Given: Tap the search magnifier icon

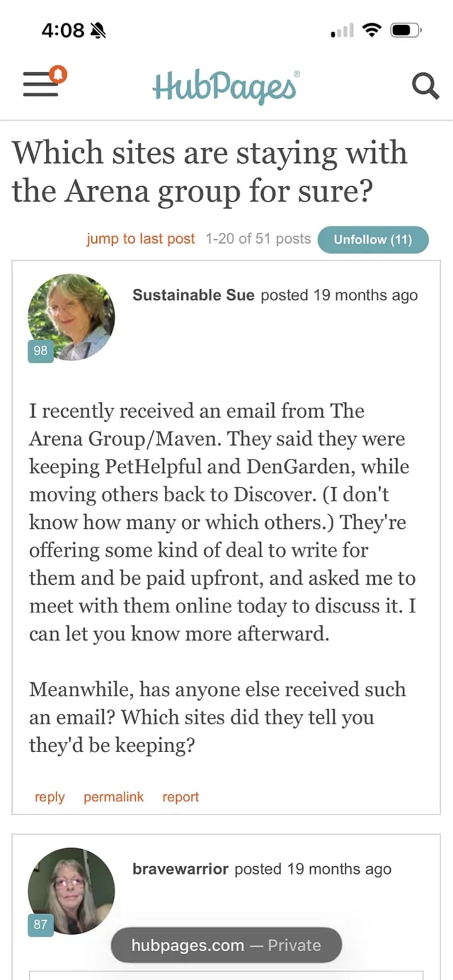Looking at the screenshot, I should click(x=425, y=86).
